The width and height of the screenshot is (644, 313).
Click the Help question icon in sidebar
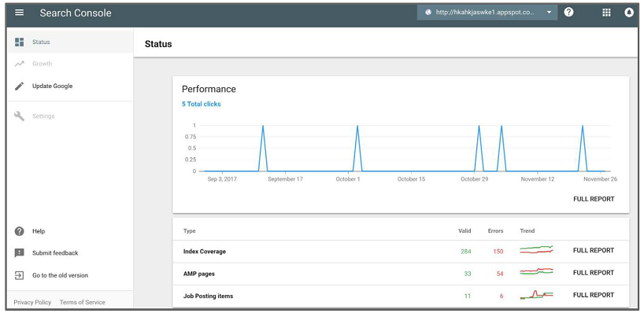tap(20, 231)
